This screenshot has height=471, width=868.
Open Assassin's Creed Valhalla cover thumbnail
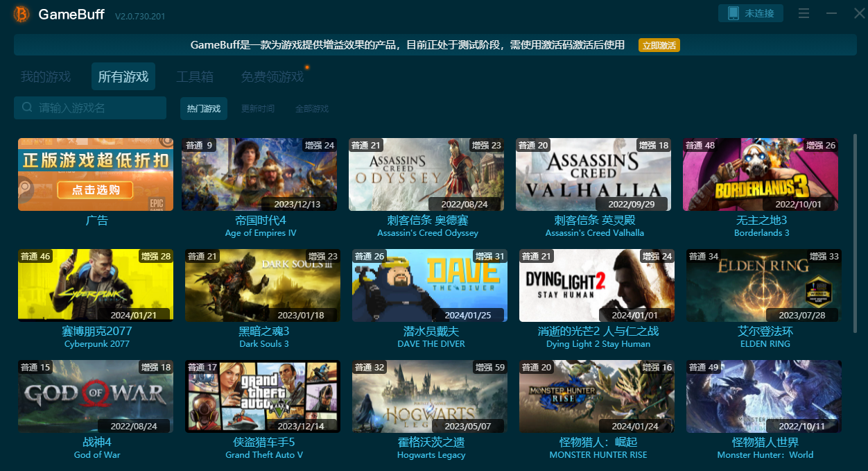pos(593,174)
